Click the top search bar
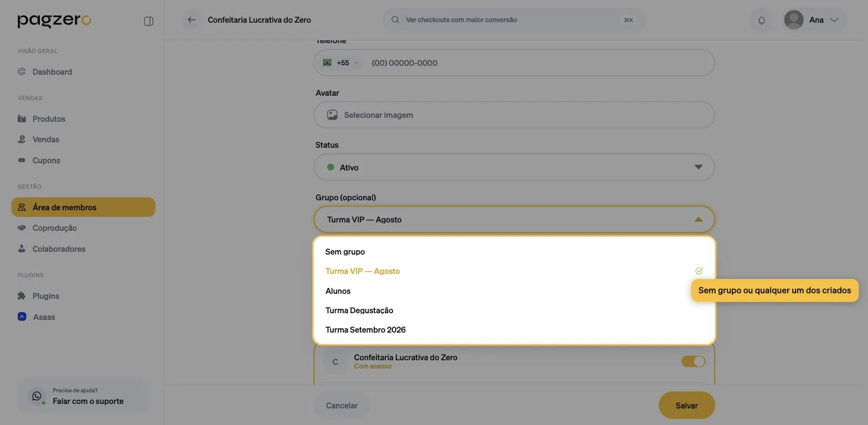Screen dimensions: 868x425 [x=514, y=20]
